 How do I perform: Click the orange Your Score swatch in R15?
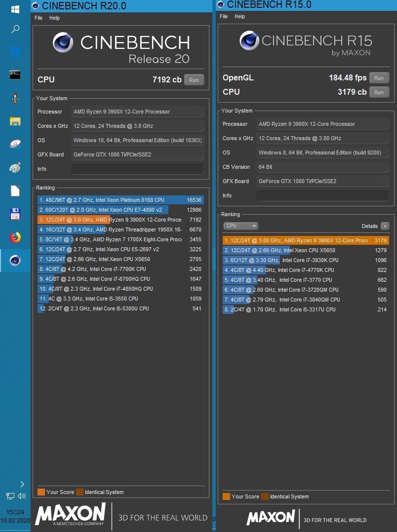(x=226, y=496)
